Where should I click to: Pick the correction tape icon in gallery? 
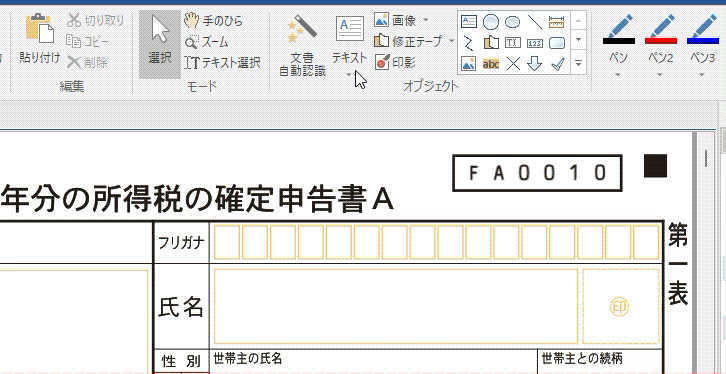[x=491, y=43]
